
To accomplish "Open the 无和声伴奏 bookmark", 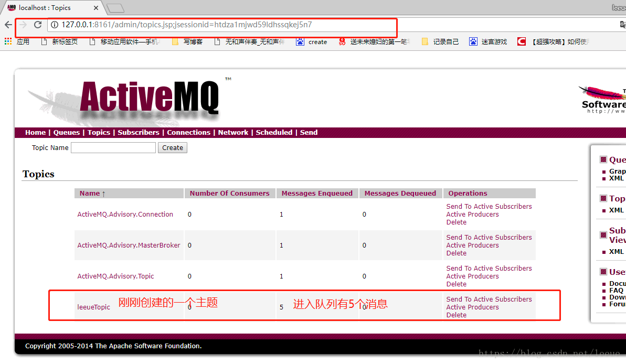I will tap(249, 41).
